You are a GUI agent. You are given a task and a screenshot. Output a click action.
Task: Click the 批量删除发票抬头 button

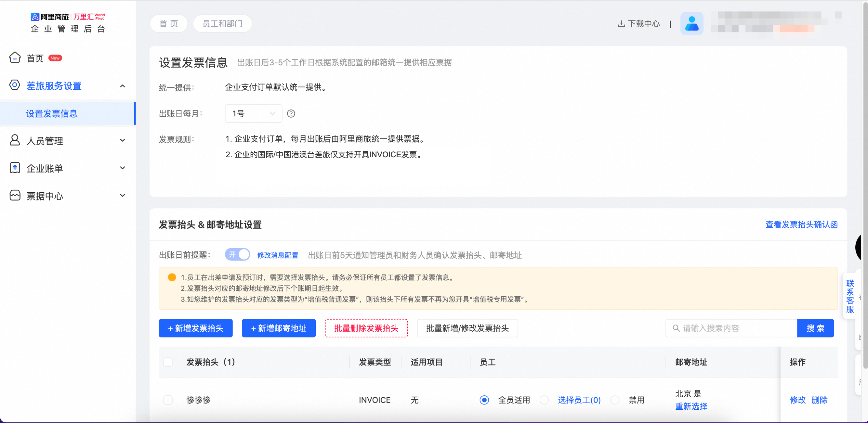coord(366,328)
